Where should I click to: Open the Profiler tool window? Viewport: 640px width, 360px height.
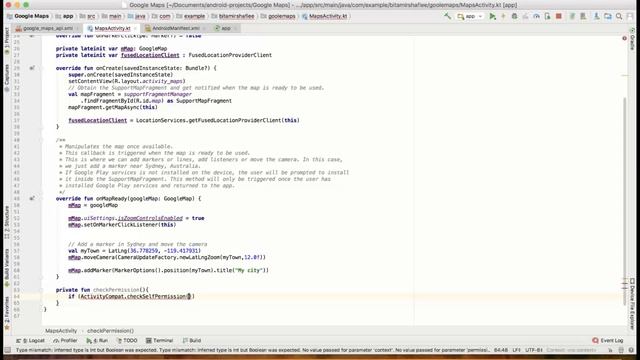click(65, 340)
